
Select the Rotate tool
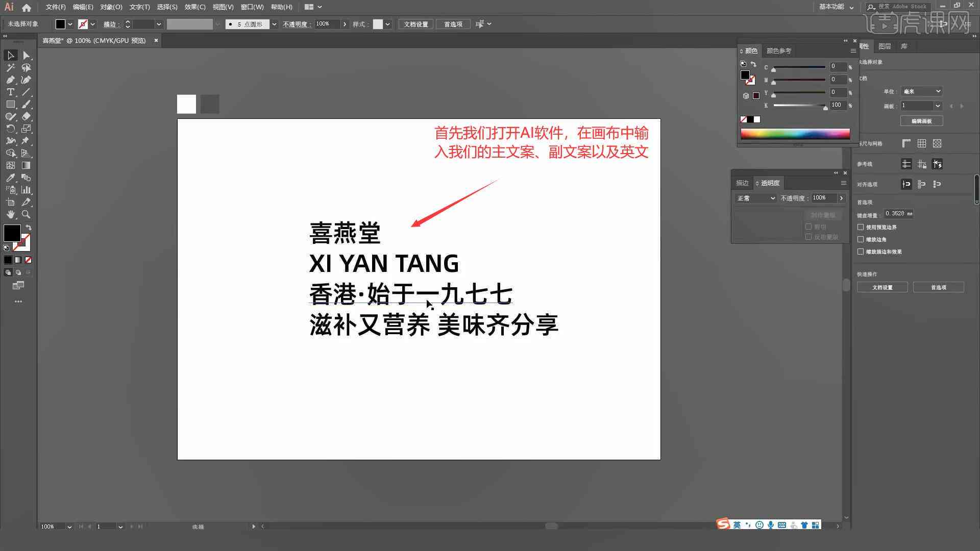(10, 129)
